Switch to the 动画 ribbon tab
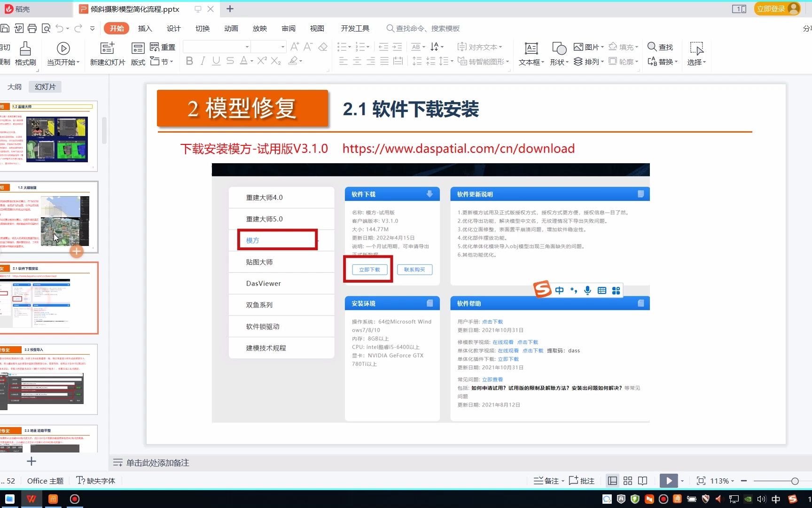Screen dimensions: 812x508 pyautogui.click(x=231, y=28)
